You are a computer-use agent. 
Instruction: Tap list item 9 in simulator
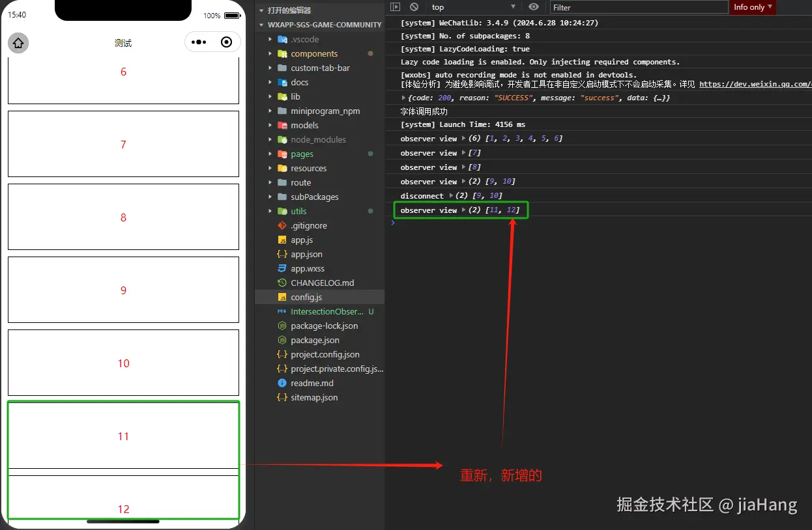[x=123, y=290]
